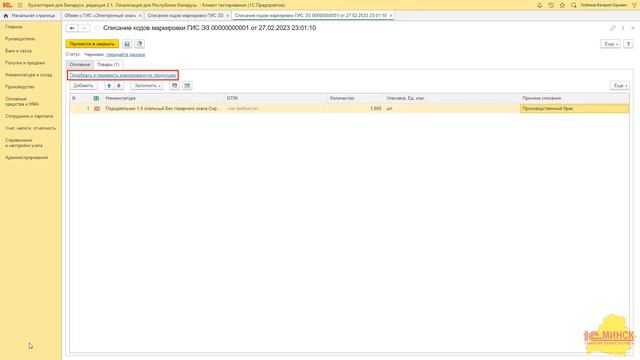This screenshot has width=640, height=360.
Task: Open the Главное section
Action: tap(14, 27)
